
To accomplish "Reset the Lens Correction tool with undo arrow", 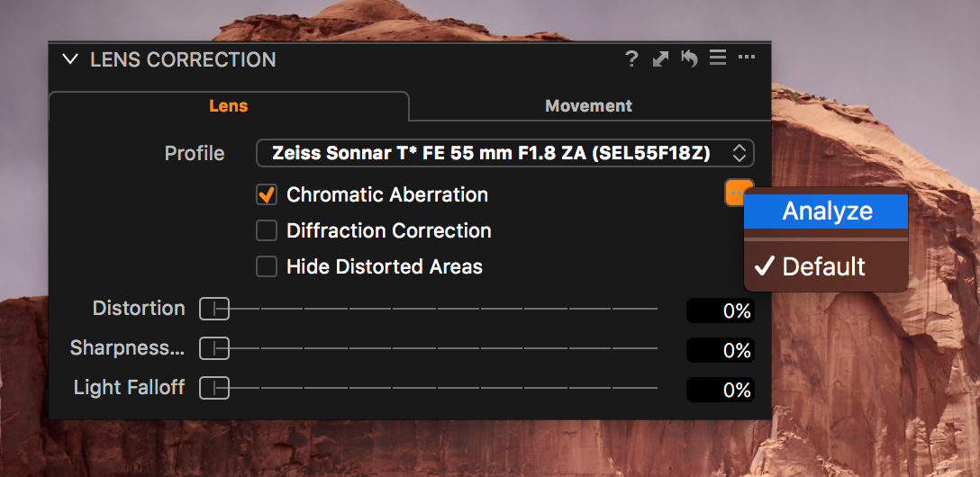I will (x=689, y=58).
